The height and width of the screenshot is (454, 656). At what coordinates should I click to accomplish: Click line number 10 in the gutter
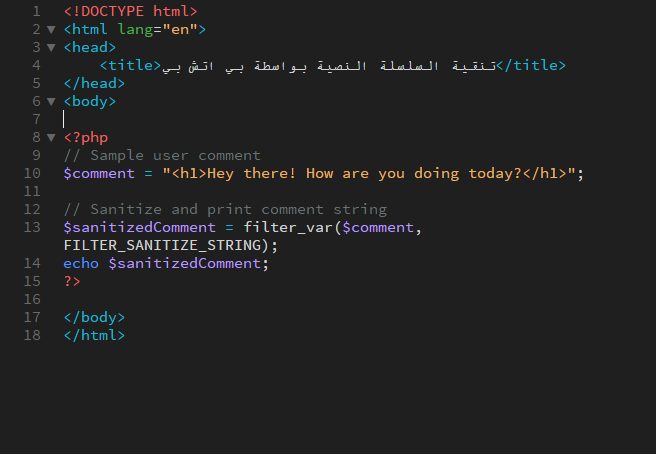coord(32,173)
